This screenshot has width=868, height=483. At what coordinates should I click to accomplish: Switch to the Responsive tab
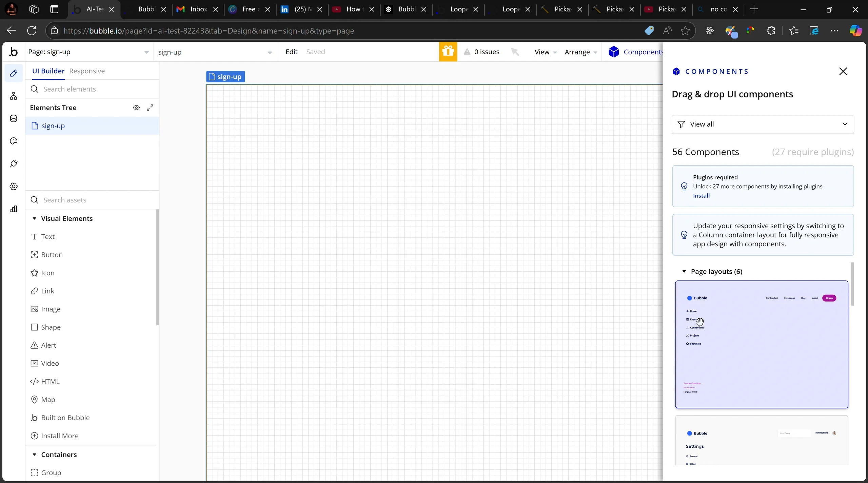point(87,71)
